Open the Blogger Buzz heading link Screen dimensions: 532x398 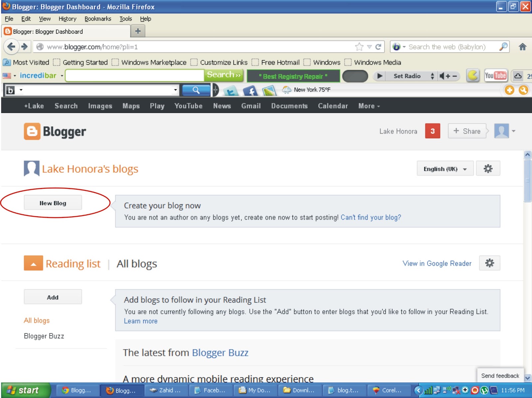tap(220, 352)
